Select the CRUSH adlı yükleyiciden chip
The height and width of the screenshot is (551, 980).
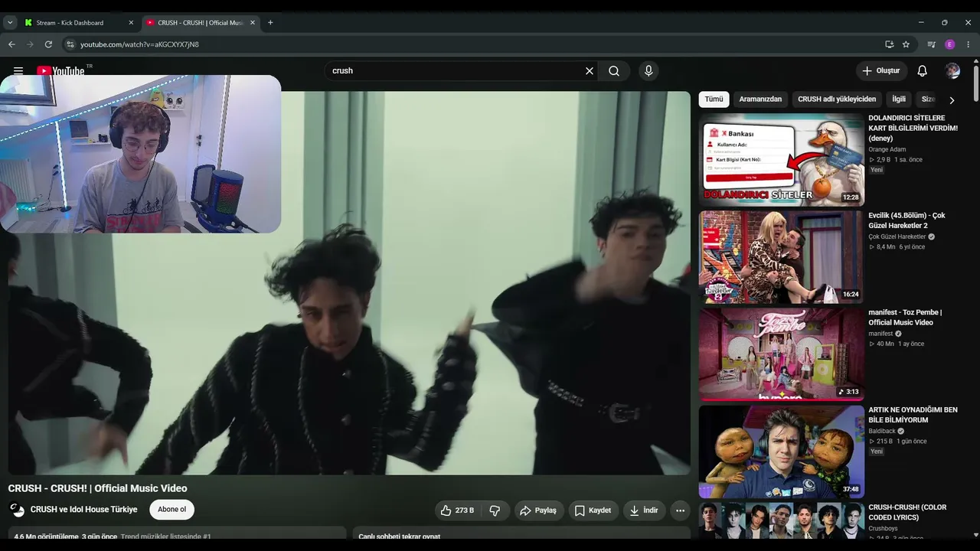[837, 99]
